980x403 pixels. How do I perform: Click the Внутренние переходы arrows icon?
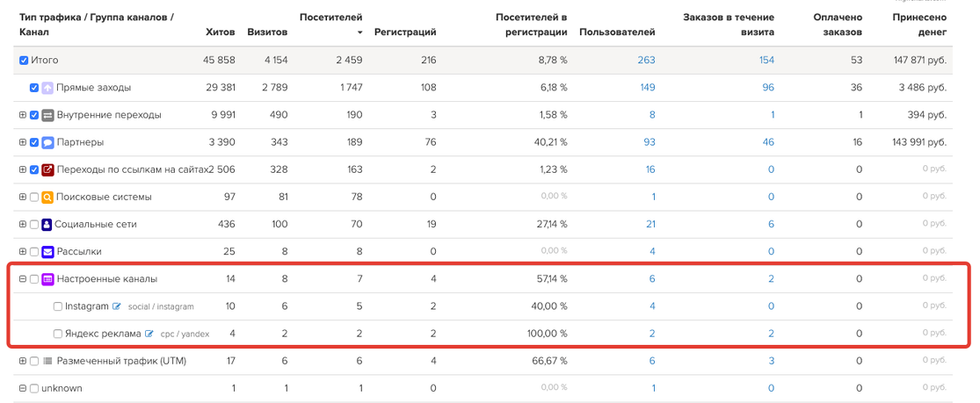coord(47,115)
